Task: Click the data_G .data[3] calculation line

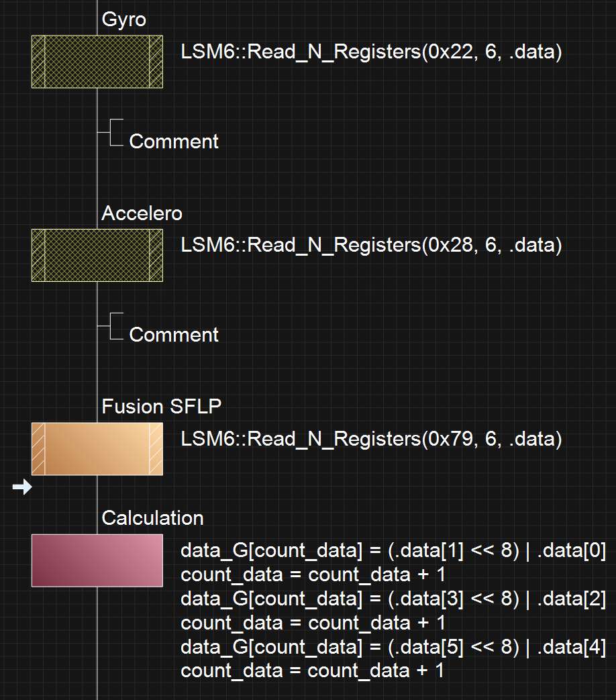Action: pos(393,599)
